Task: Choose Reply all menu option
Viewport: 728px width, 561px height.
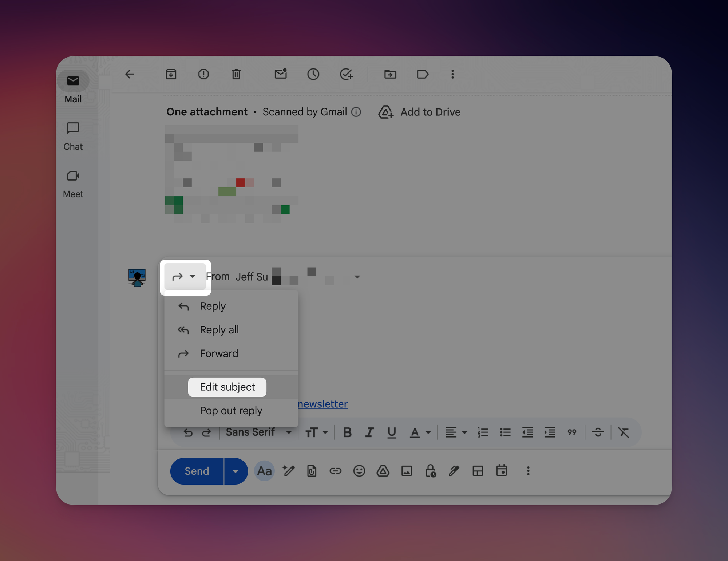Action: pos(219,330)
